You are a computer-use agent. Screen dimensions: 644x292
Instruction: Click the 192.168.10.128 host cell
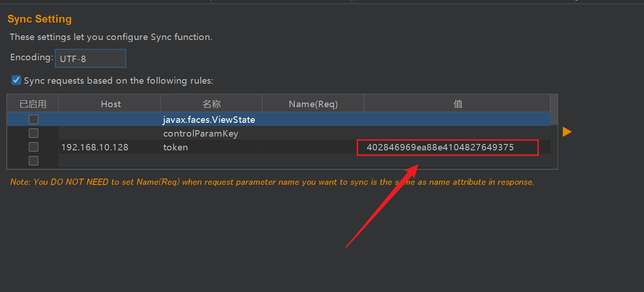point(95,148)
